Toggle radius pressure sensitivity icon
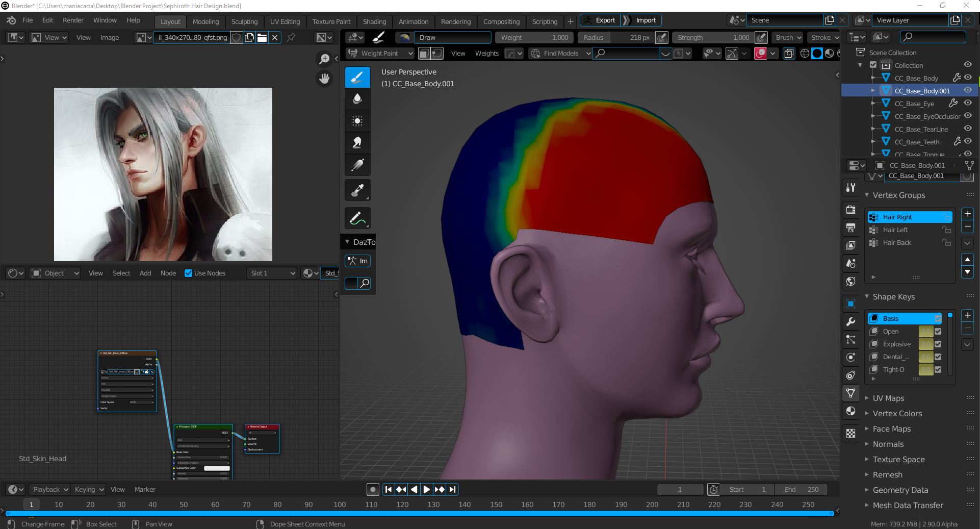Viewport: 980px width, 529px height. click(x=662, y=37)
